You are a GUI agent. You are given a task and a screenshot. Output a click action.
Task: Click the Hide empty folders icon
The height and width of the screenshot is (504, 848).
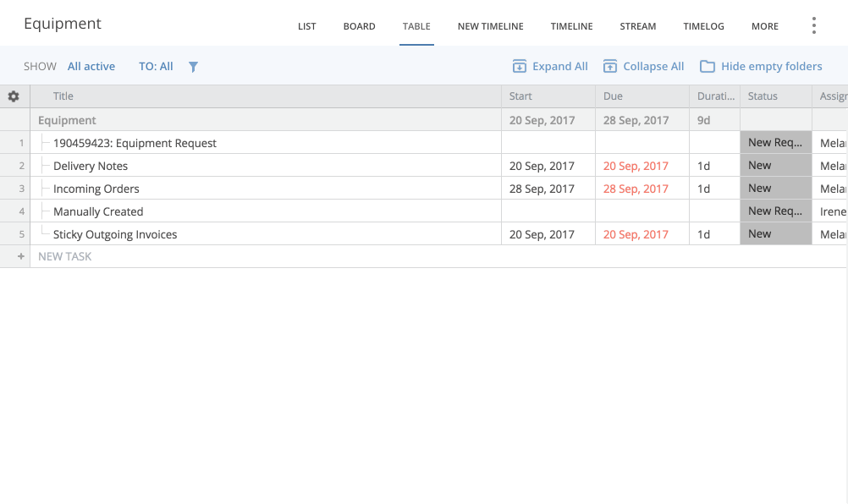tap(707, 67)
